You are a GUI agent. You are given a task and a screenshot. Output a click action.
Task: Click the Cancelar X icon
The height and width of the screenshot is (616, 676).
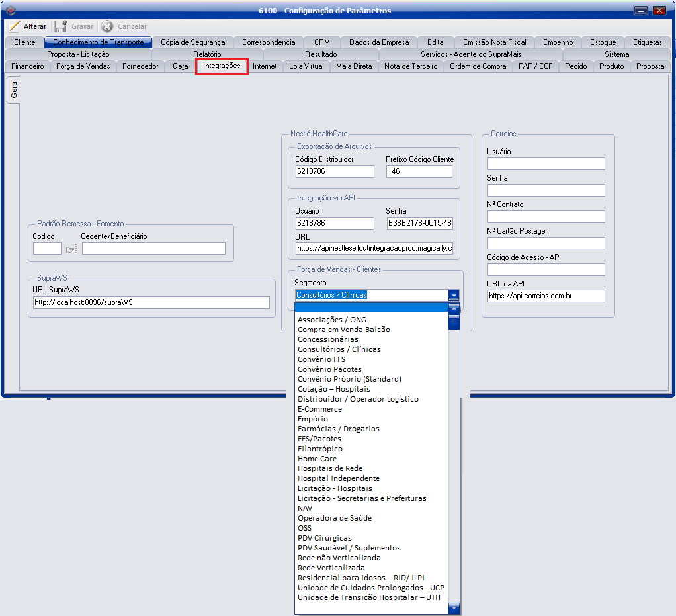(x=107, y=26)
